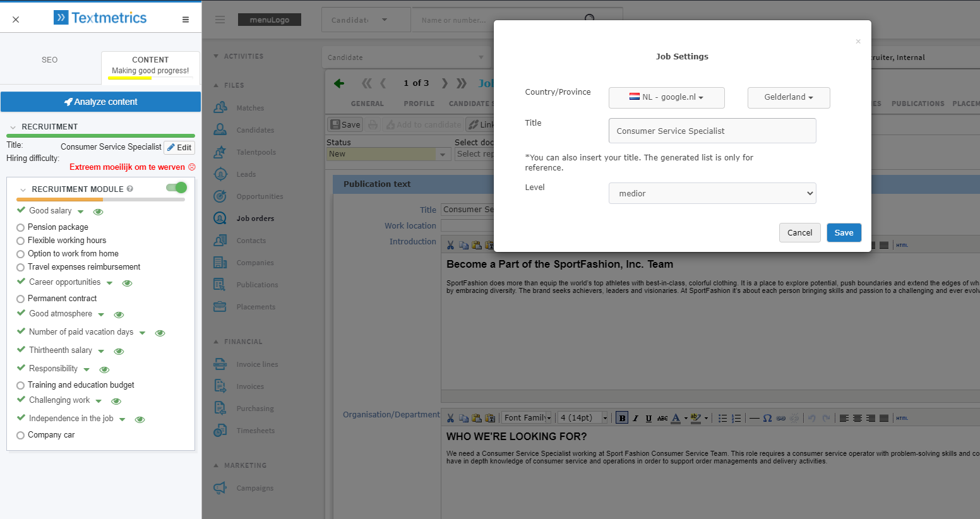This screenshot has width=980, height=519.
Task: Show Challenging work highlights with eye icon
Action: (116, 401)
